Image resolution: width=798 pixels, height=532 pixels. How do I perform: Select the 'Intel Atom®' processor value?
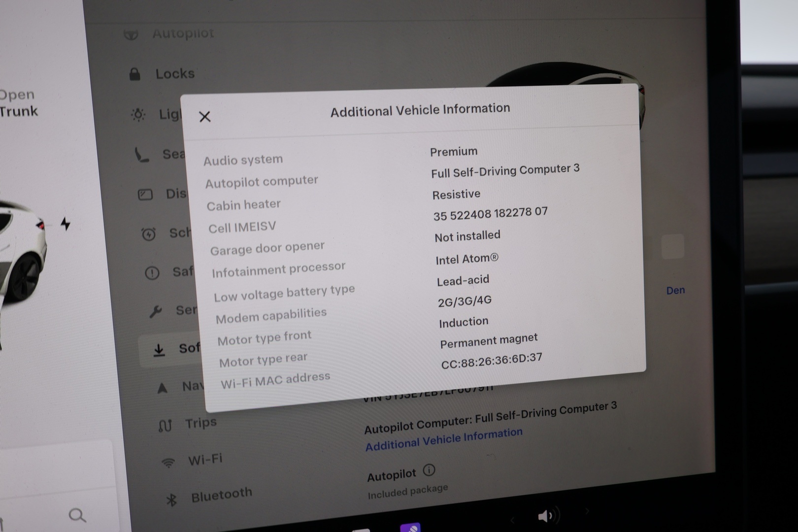467,259
